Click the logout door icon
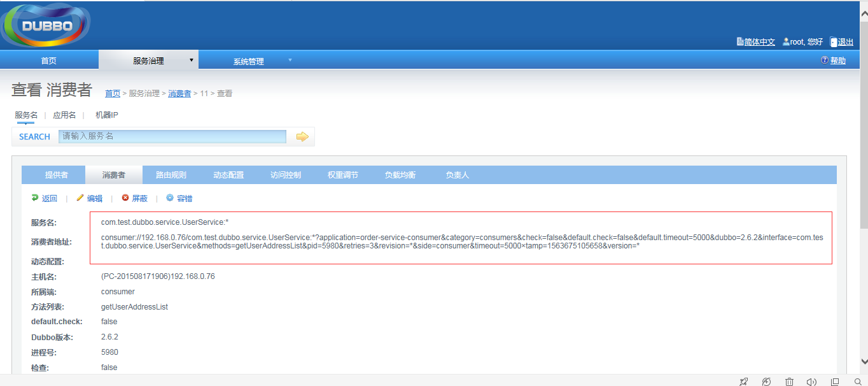 [834, 41]
